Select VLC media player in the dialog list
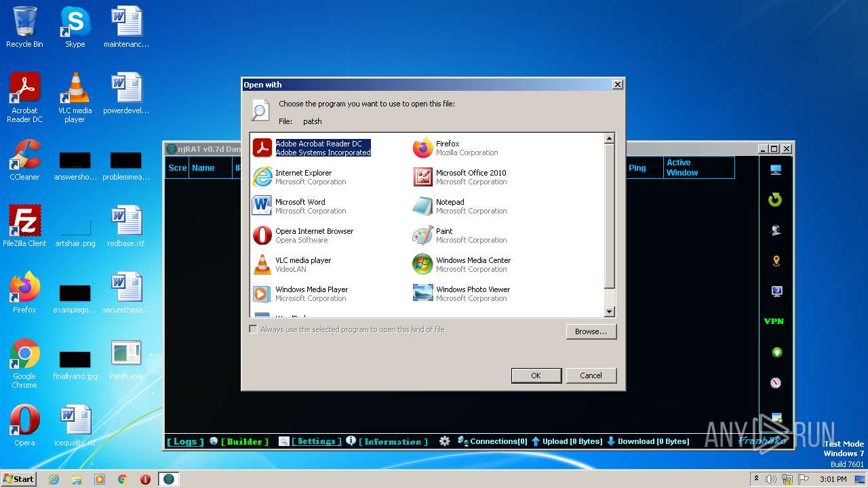The width and height of the screenshot is (868, 488). 292,264
